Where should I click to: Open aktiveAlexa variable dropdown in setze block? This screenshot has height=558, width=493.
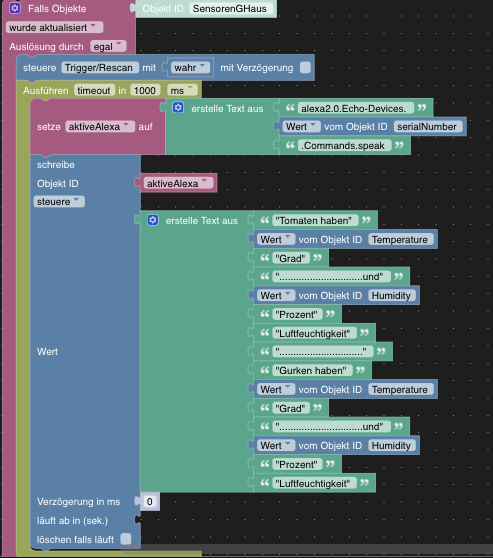pyautogui.click(x=100, y=126)
